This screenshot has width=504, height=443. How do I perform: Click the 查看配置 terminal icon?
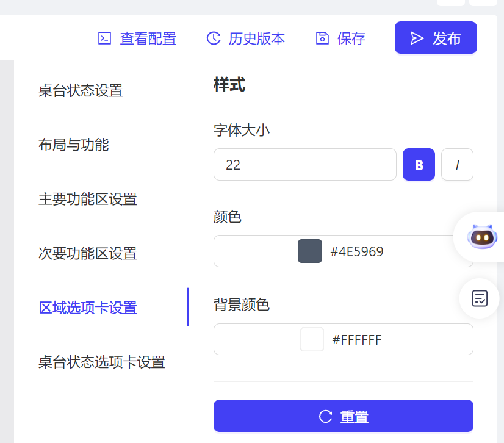pyautogui.click(x=105, y=38)
